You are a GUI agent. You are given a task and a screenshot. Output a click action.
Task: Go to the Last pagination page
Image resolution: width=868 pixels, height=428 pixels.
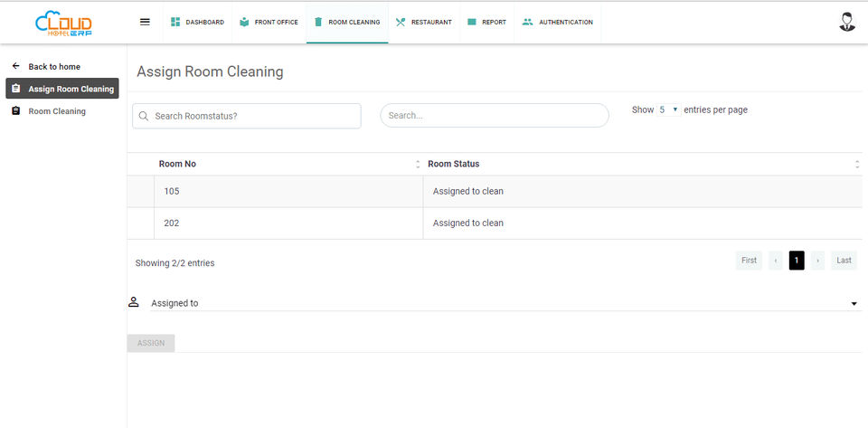point(843,261)
